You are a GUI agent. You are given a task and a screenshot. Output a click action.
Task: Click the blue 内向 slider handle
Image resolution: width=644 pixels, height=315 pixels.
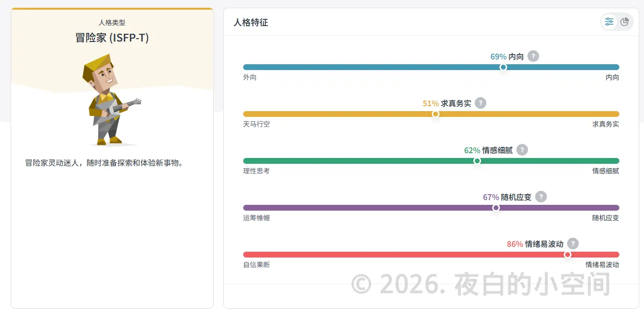click(x=503, y=67)
